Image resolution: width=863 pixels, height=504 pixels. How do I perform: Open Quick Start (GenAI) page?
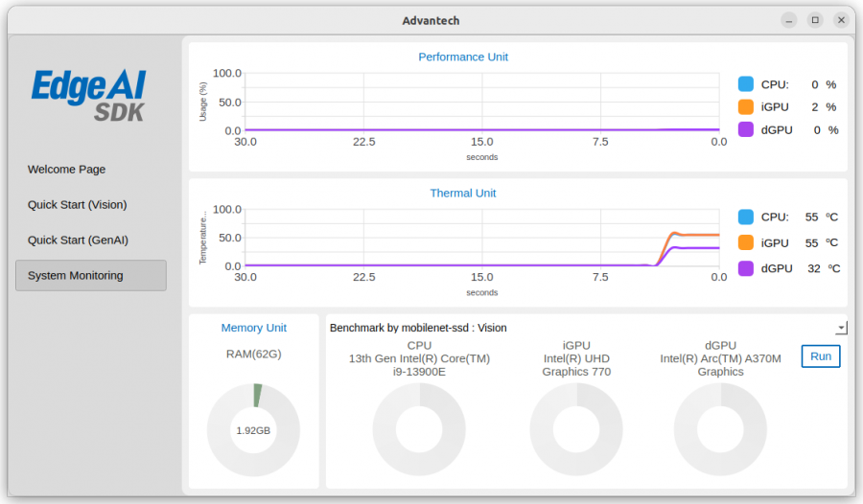pyautogui.click(x=78, y=240)
